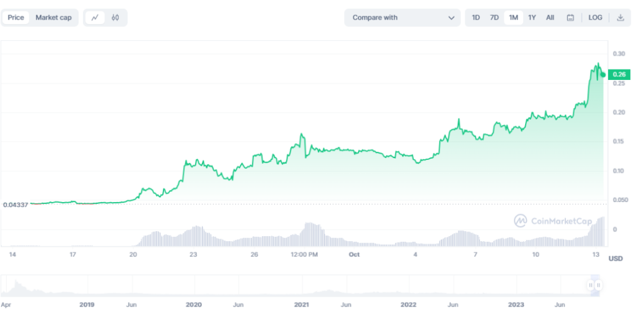Toggle the LOG scale option
Screen dimensions: 644x318
point(595,18)
